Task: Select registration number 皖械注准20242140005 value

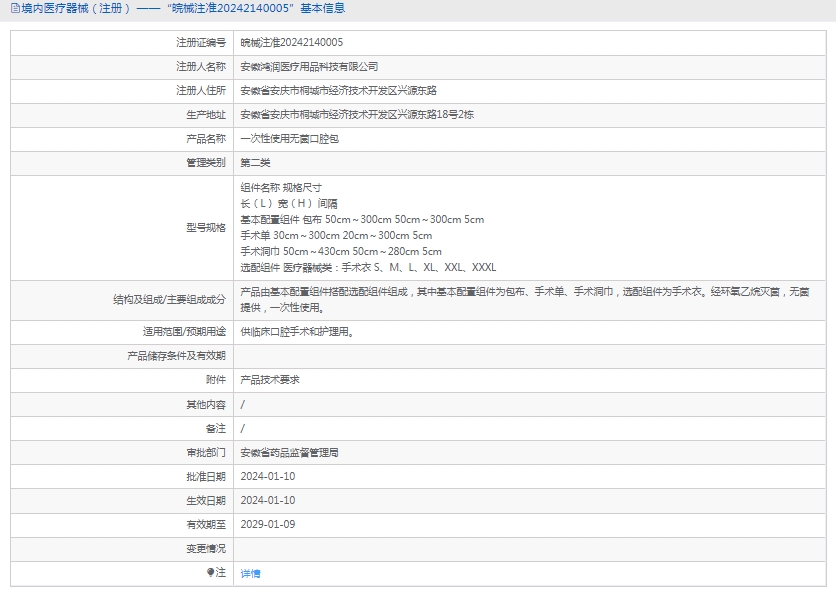Action: click(291, 43)
